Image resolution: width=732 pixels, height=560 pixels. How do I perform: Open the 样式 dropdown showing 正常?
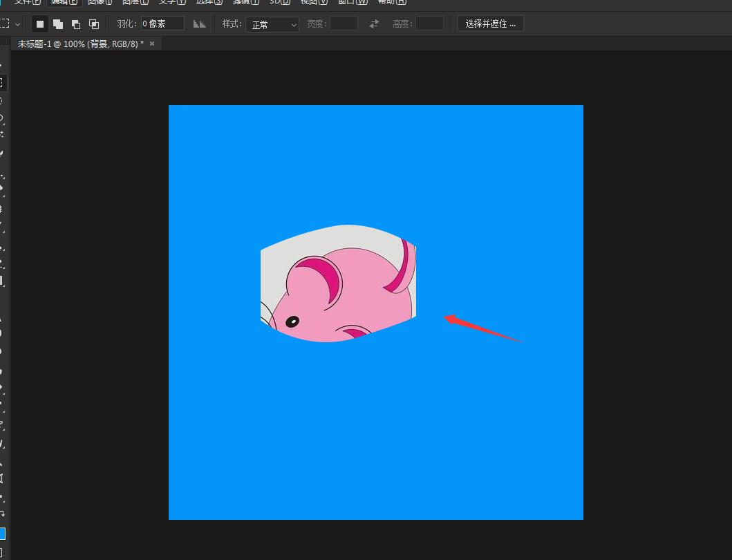(x=272, y=24)
